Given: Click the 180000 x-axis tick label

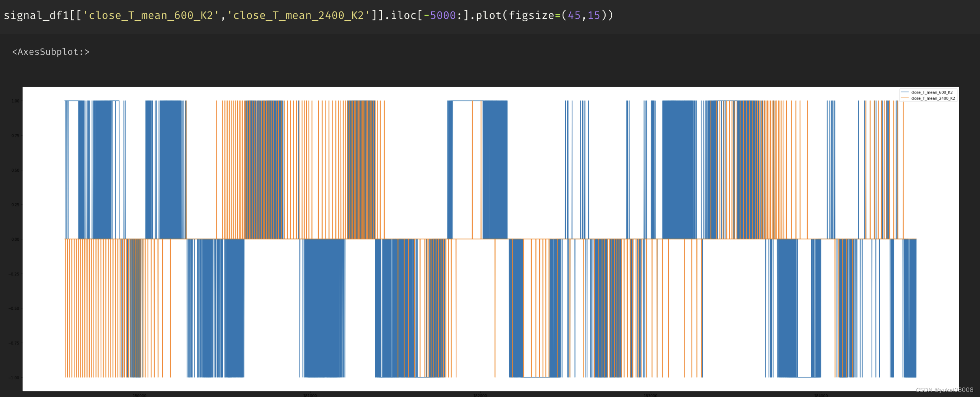Looking at the screenshot, I should point(140,395).
